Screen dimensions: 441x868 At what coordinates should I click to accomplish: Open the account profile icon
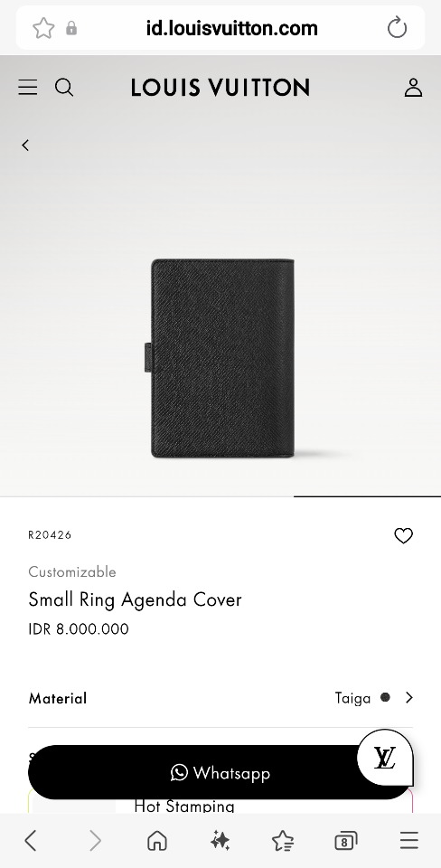point(413,88)
